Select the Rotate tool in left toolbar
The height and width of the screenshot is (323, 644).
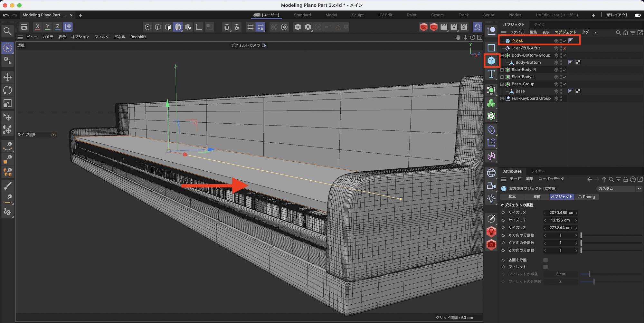[7, 90]
